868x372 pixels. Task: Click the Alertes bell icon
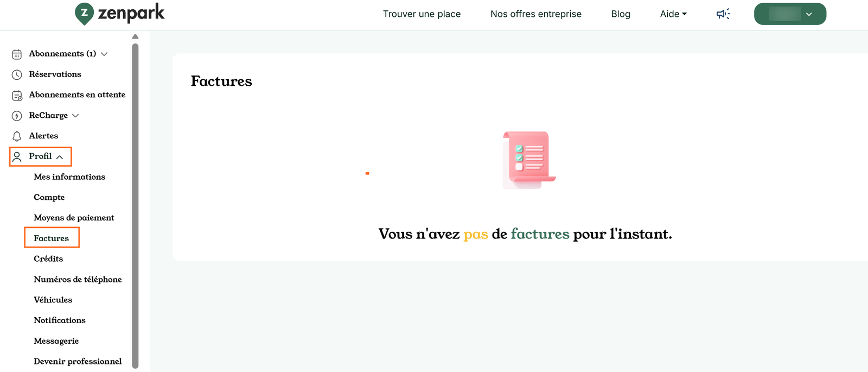point(17,136)
